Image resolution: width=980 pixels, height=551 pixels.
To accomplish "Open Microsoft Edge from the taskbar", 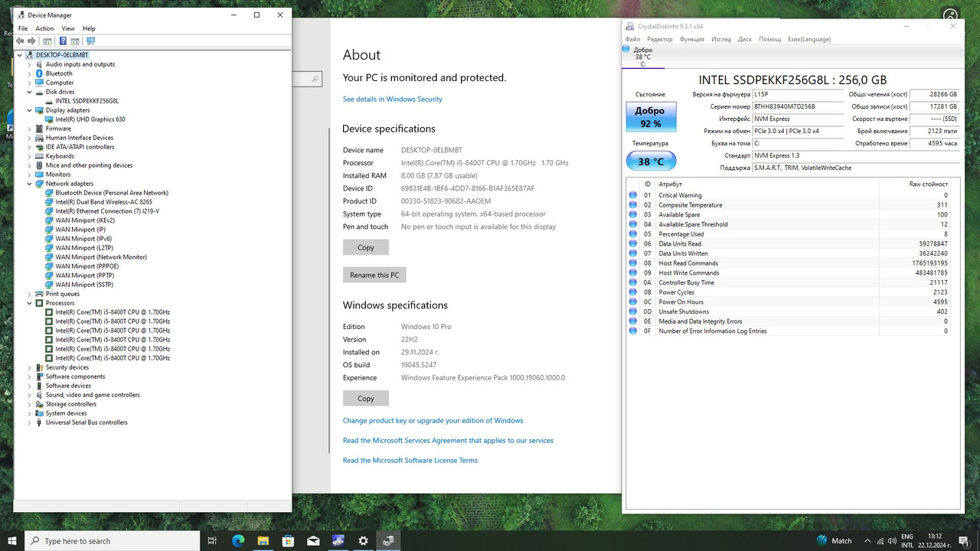I will coord(238,540).
